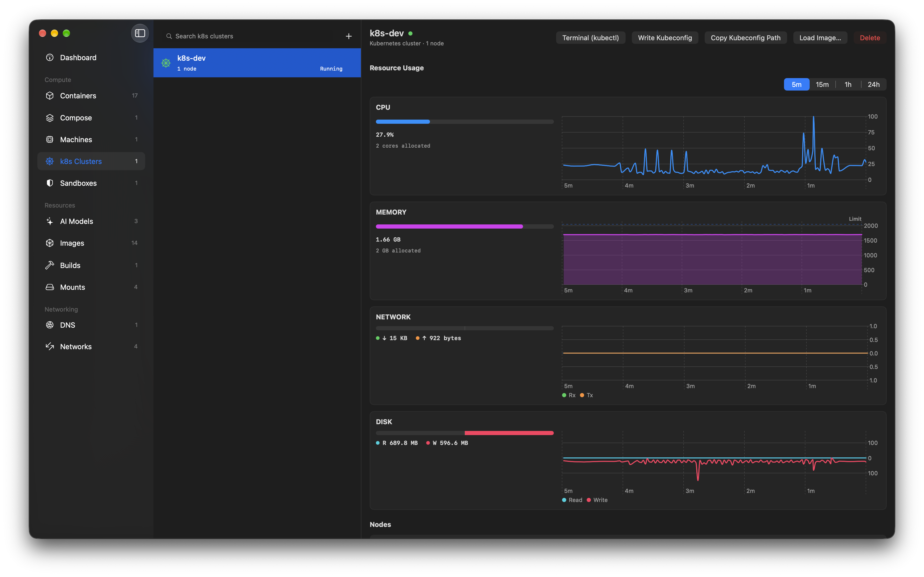Image resolution: width=924 pixels, height=577 pixels.
Task: Switch time range to 1h
Action: (x=848, y=85)
